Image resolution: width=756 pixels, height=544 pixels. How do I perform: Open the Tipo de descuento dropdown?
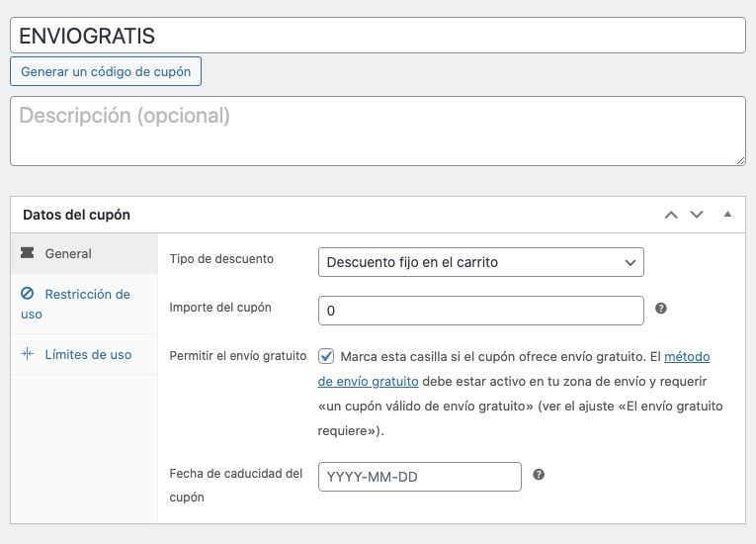point(480,262)
